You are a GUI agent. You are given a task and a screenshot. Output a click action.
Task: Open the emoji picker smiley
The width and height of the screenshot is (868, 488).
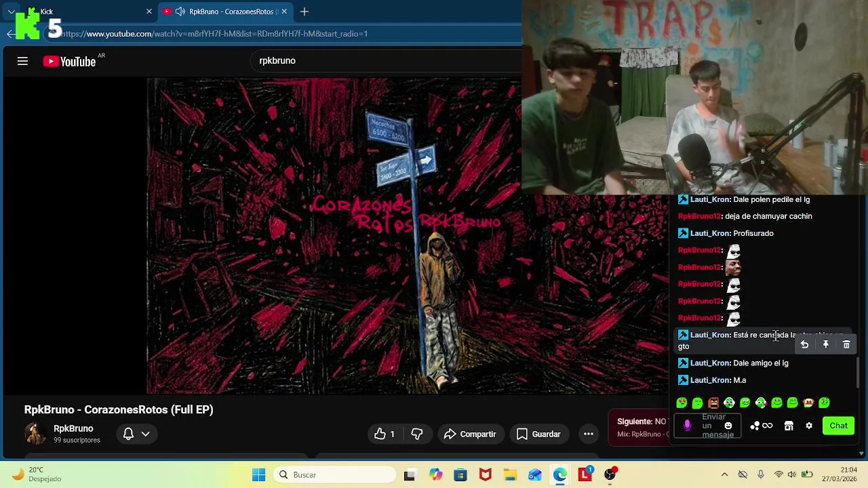[728, 426]
